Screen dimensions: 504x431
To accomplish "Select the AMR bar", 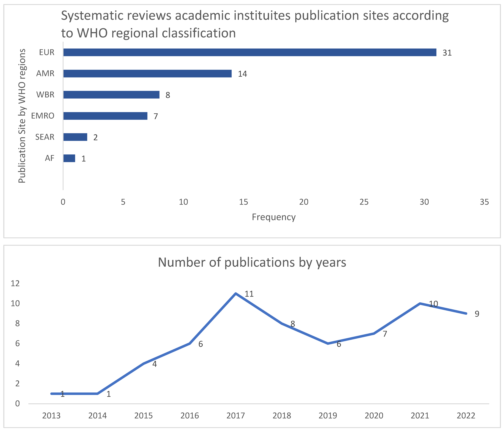I will pyautogui.click(x=147, y=74).
